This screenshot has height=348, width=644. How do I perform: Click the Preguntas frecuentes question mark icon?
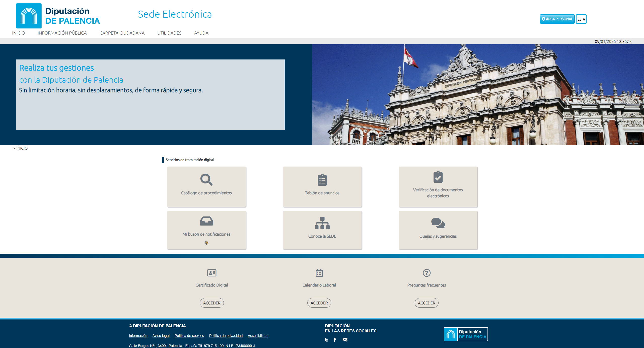point(426,273)
